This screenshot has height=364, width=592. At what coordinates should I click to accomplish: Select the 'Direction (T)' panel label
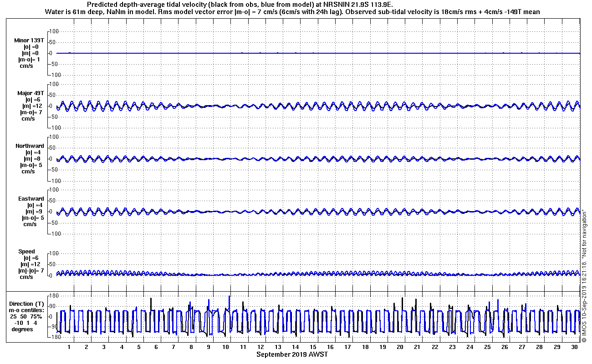(27, 303)
